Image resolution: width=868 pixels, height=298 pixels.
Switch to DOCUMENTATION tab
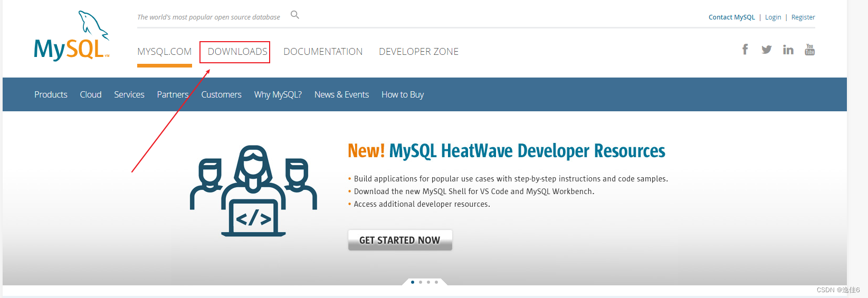[323, 52]
